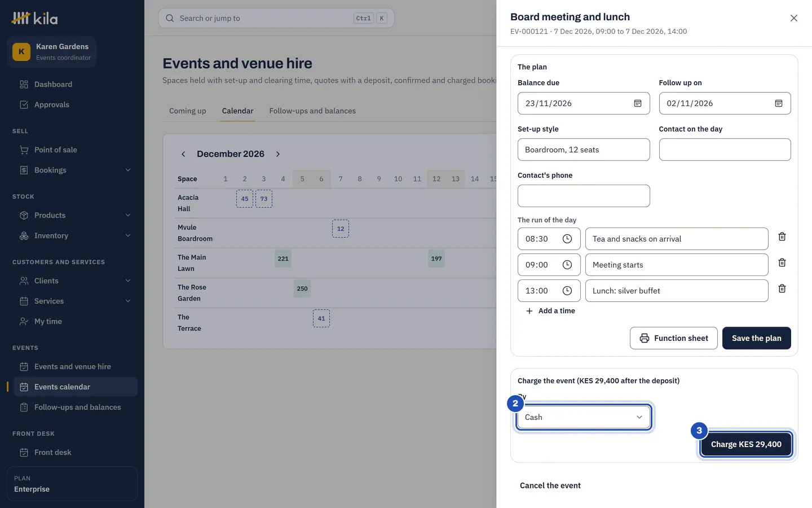Delete the Meeting starts row
The image size is (812, 508).
782,262
